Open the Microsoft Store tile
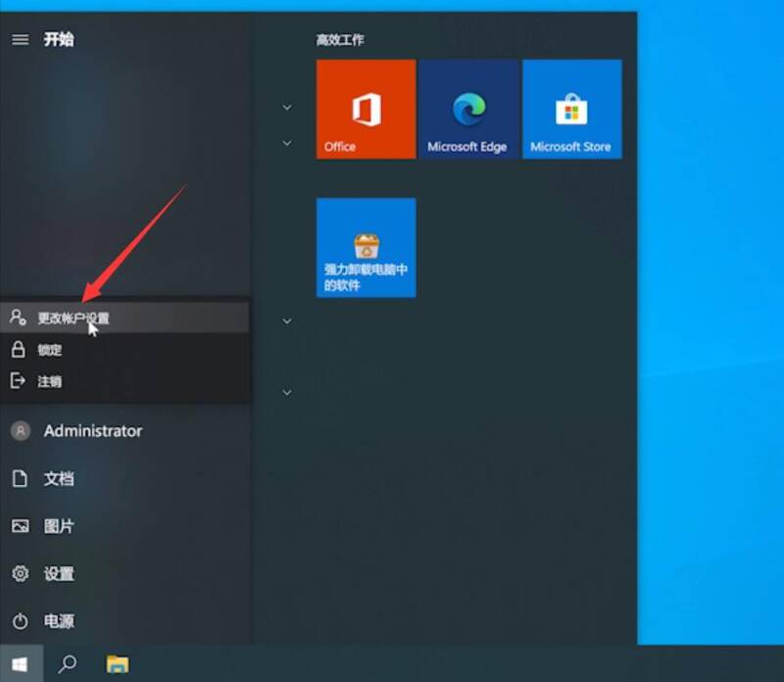The height and width of the screenshot is (682, 784). pyautogui.click(x=572, y=109)
